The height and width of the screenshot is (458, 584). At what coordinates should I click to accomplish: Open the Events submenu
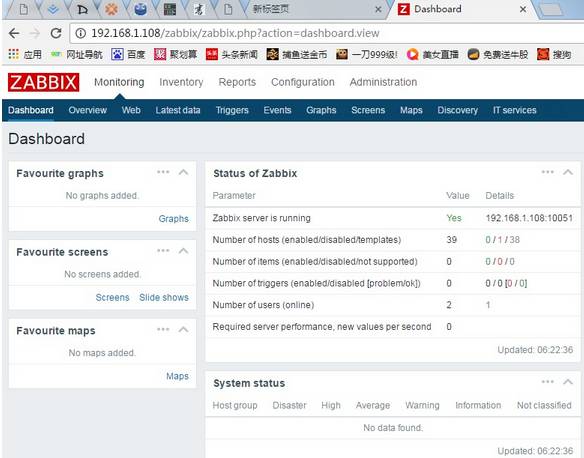277,110
